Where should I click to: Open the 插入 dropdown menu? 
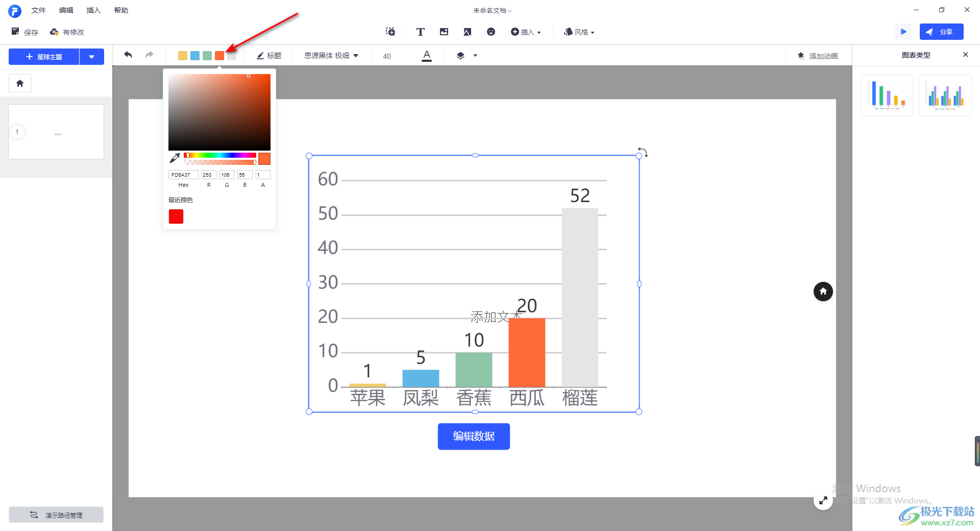click(526, 32)
